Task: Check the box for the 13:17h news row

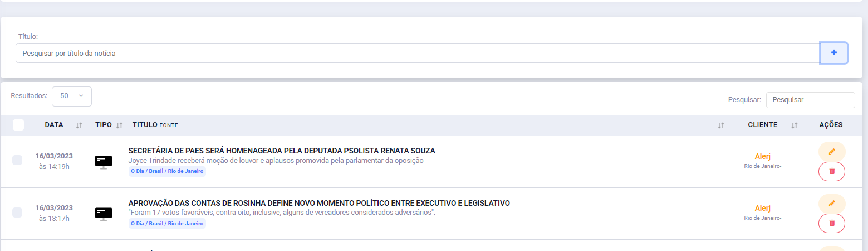Action: (x=17, y=212)
